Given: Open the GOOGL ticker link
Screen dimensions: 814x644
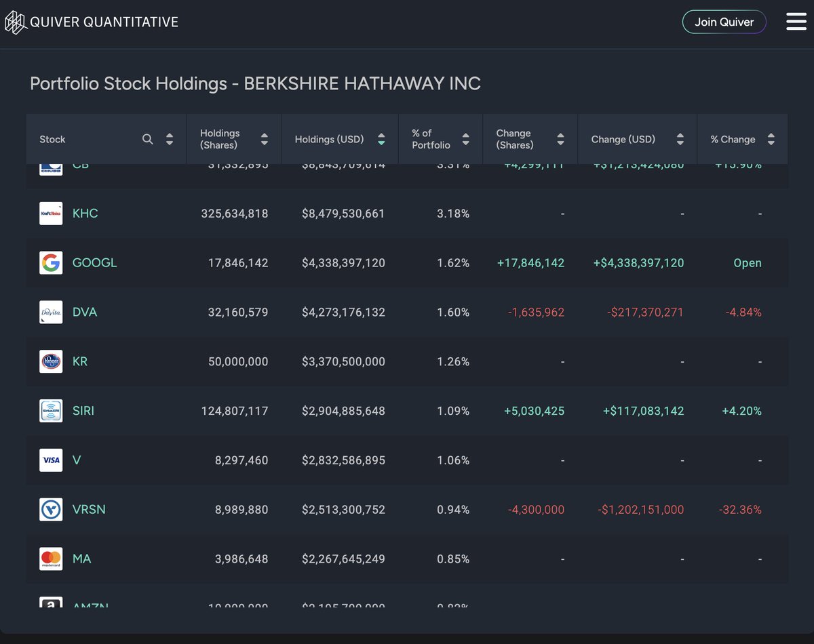Looking at the screenshot, I should pyautogui.click(x=95, y=263).
